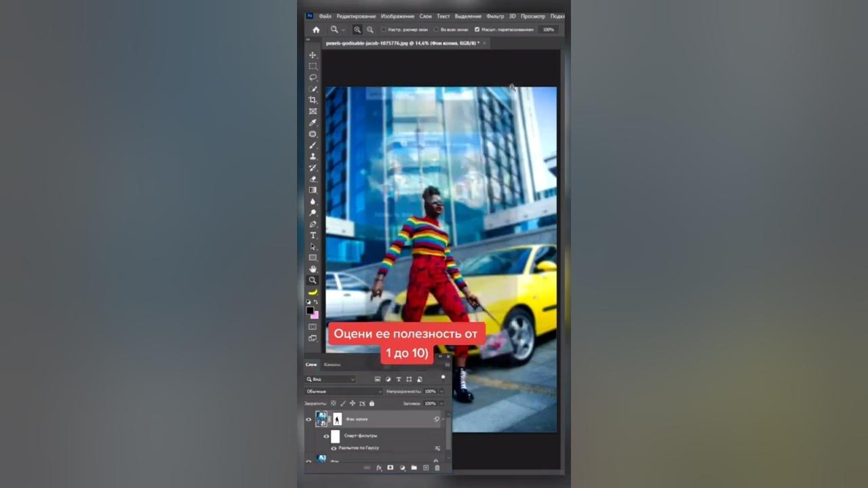
Task: Toggle lock all padlock icon
Action: click(x=372, y=403)
